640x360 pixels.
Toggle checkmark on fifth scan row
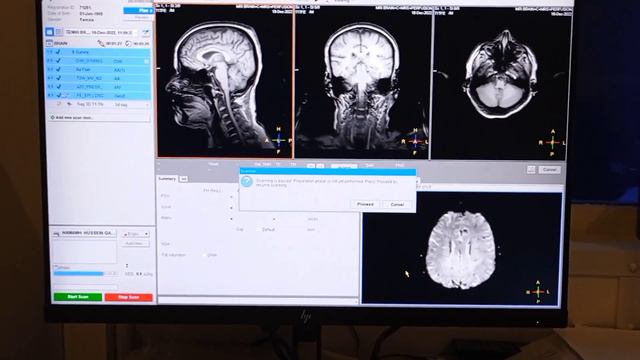(58, 87)
